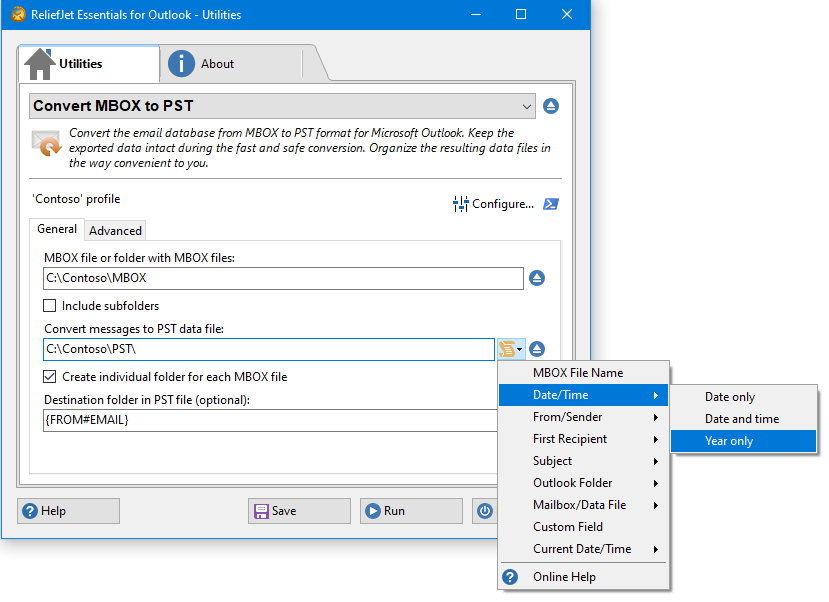This screenshot has height=602, width=829.
Task: Choose the Date only option
Action: coord(744,397)
